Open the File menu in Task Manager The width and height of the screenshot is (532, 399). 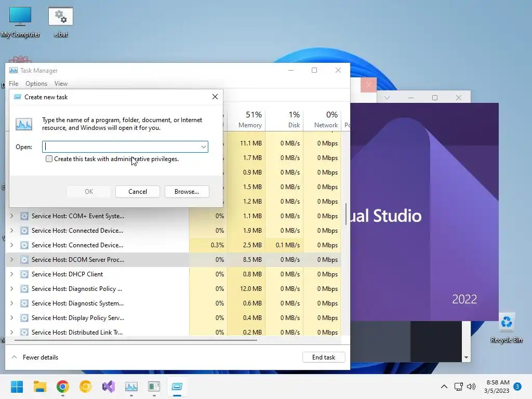[14, 84]
